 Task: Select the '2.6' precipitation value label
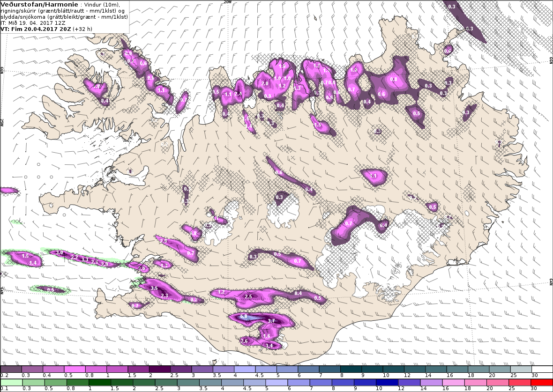245,341
